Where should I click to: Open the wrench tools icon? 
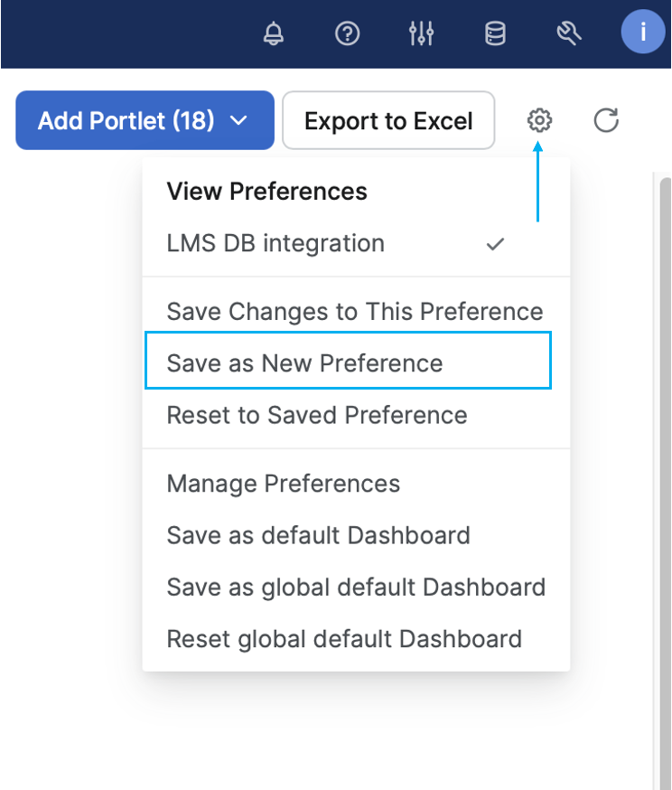[x=568, y=34]
